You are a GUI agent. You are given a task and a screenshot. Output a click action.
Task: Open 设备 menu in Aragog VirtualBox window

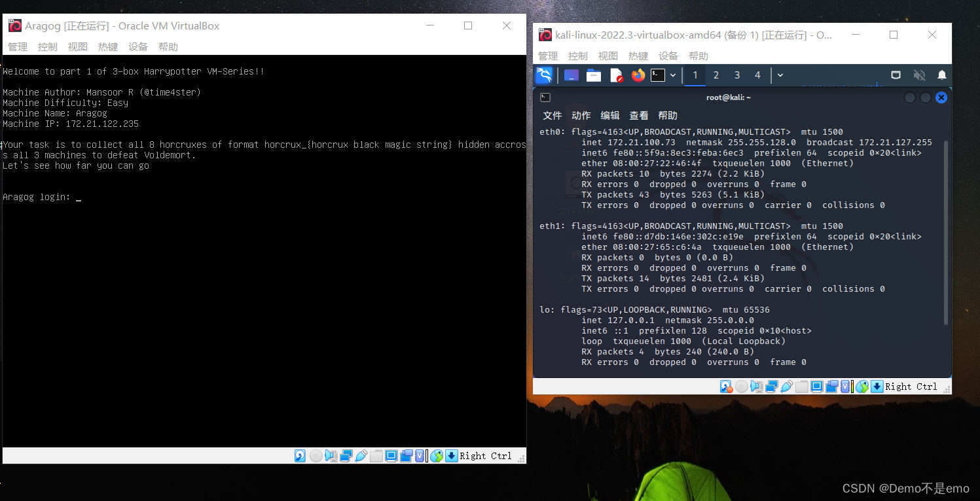tap(138, 47)
